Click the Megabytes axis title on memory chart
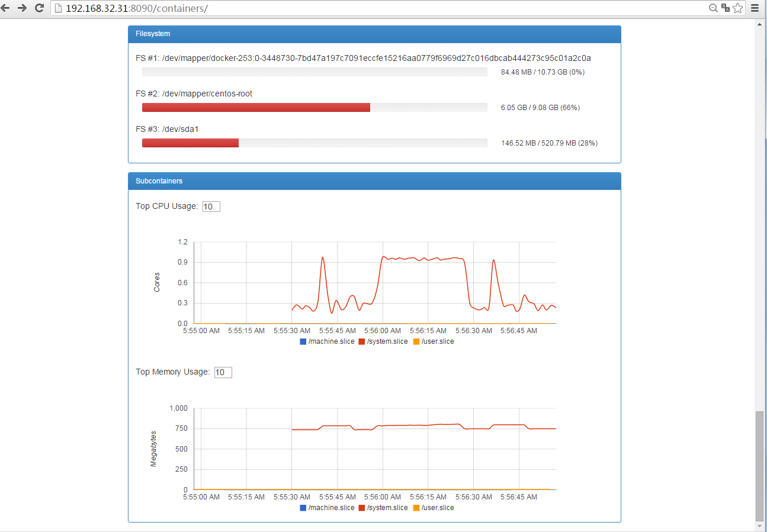Screen dimensions: 767x532 (x=153, y=449)
